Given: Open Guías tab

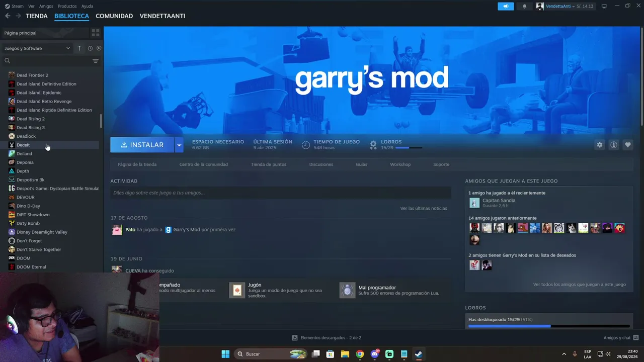Looking at the screenshot, I should click(361, 164).
